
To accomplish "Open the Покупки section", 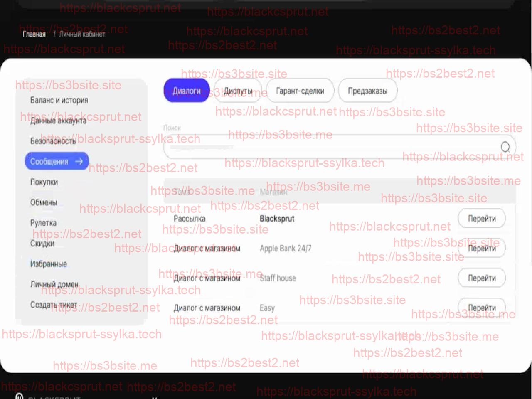I will (44, 182).
